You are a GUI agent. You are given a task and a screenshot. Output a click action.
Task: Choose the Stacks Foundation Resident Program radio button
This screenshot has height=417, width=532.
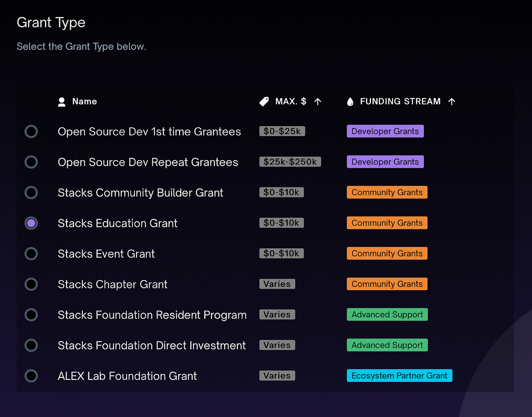(31, 315)
